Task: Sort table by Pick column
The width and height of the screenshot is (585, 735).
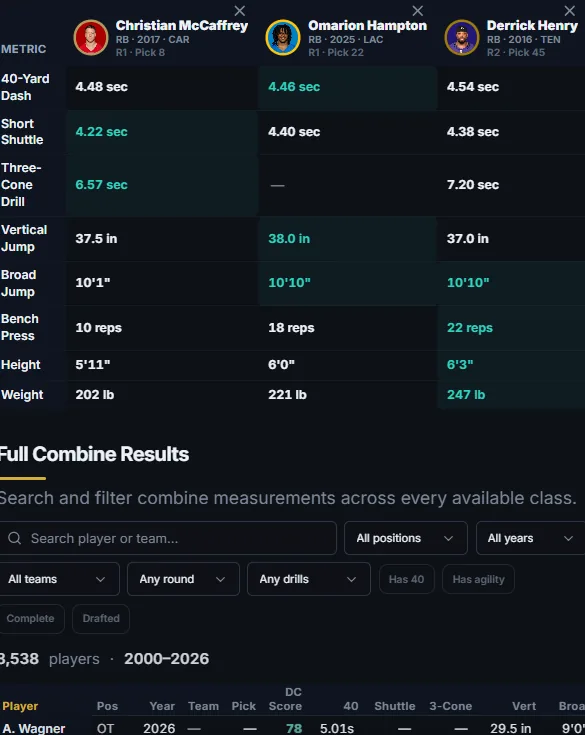Action: click(243, 706)
